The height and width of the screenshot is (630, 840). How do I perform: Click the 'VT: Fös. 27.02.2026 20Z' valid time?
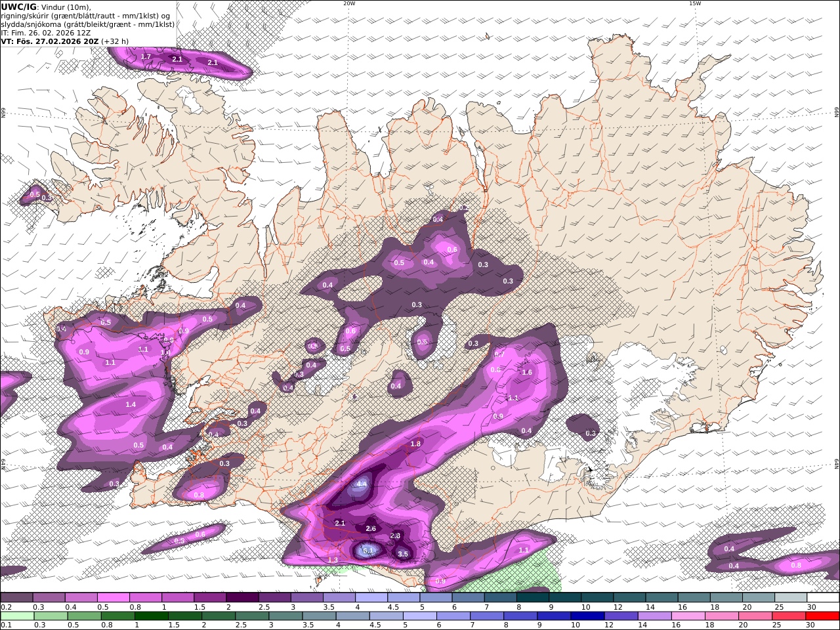coord(49,41)
